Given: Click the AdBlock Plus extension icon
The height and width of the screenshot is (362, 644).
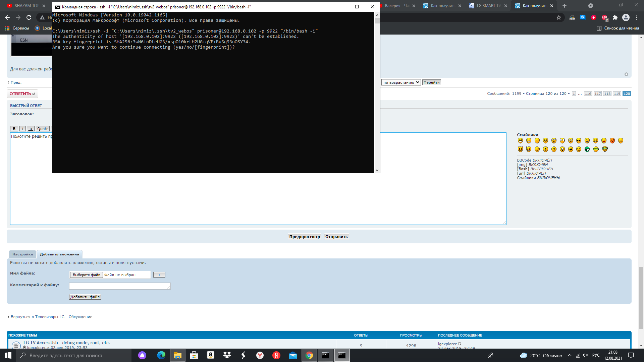Looking at the screenshot, I should tap(604, 17).
